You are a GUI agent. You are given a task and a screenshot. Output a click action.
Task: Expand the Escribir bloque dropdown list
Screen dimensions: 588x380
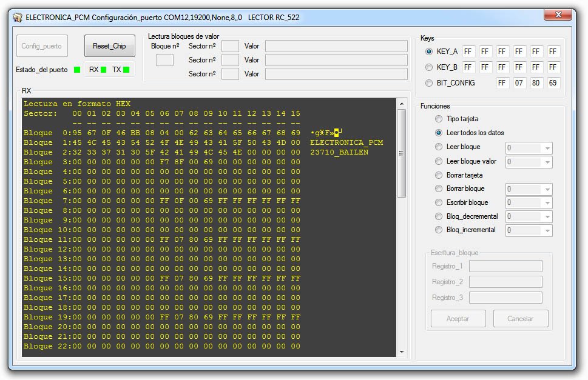click(x=547, y=203)
